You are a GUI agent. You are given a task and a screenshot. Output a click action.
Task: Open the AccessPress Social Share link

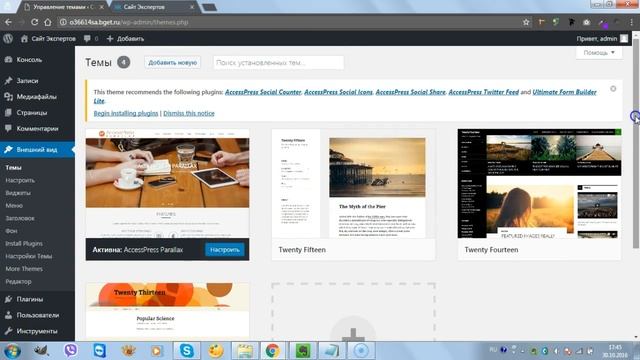point(410,92)
